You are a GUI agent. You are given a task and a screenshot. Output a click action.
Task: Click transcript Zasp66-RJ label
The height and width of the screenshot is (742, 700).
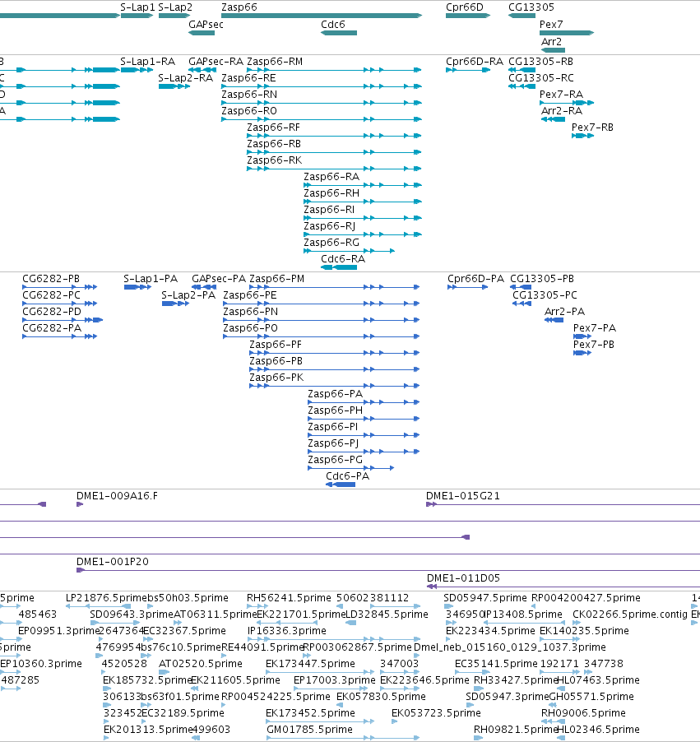(329, 226)
